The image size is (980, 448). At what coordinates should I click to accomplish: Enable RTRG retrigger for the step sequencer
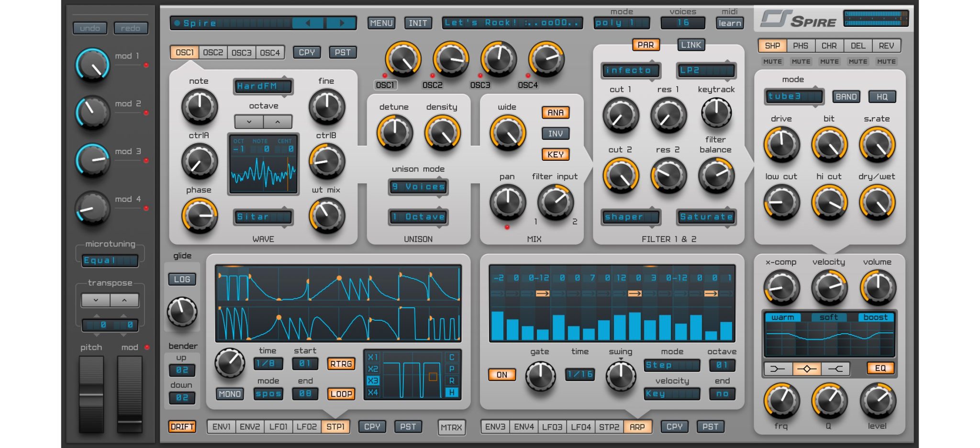pos(341,364)
